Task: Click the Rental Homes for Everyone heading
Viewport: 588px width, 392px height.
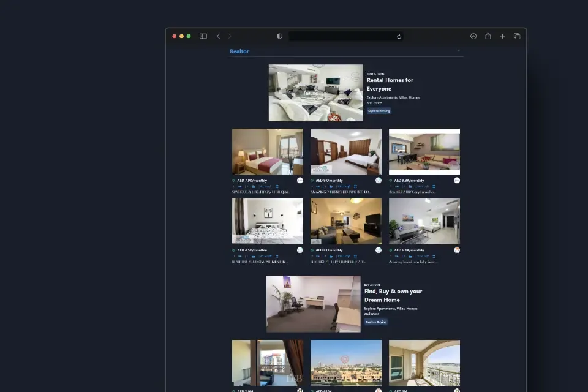Action: pyautogui.click(x=390, y=85)
